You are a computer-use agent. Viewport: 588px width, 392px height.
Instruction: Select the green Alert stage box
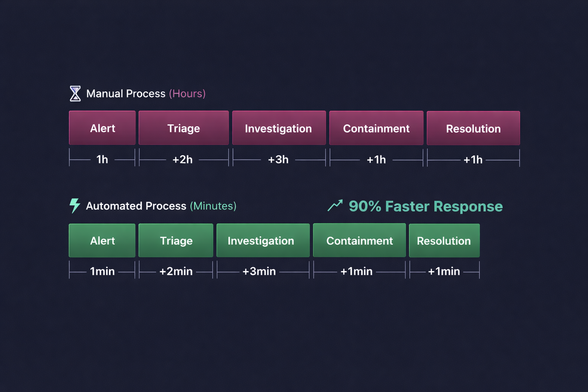tap(102, 240)
